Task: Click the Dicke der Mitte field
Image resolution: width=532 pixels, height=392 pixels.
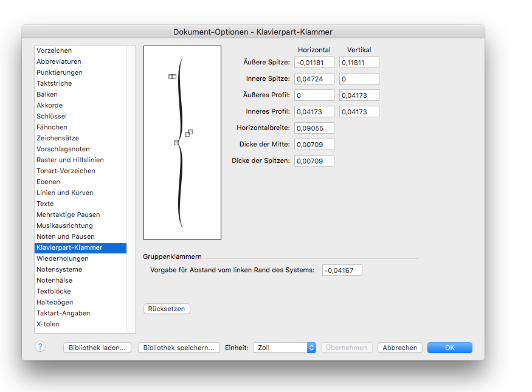Action: [314, 145]
